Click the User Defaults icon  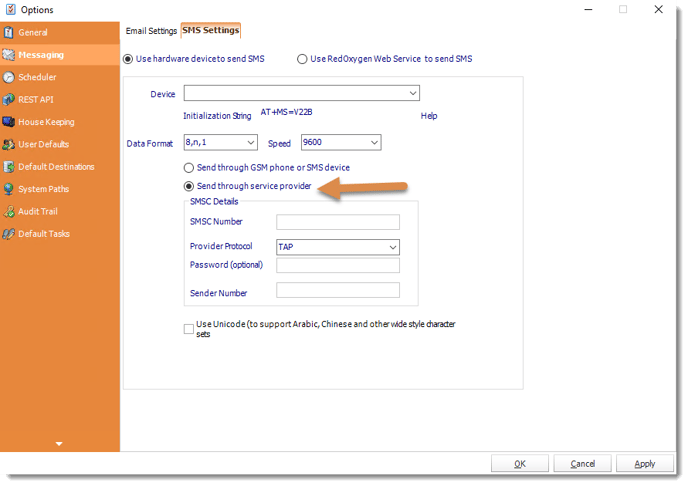click(x=8, y=144)
